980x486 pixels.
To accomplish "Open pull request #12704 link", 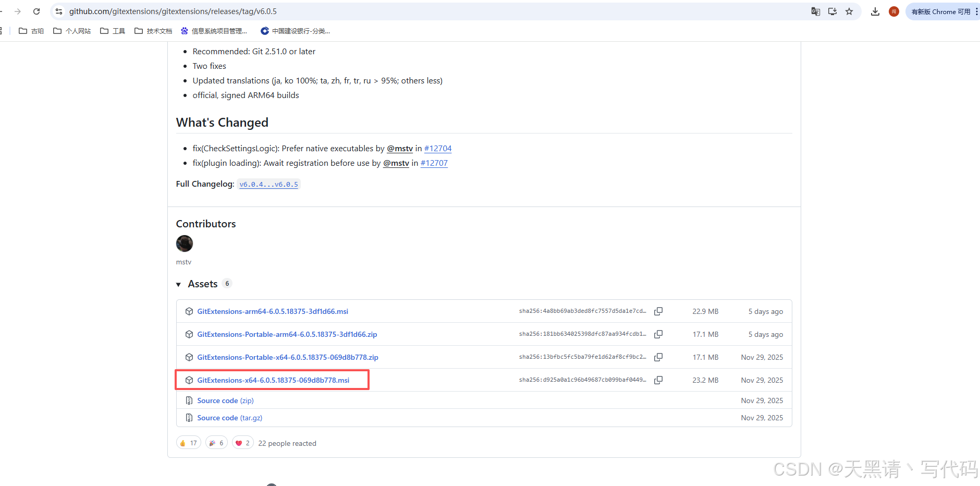I will pos(438,149).
